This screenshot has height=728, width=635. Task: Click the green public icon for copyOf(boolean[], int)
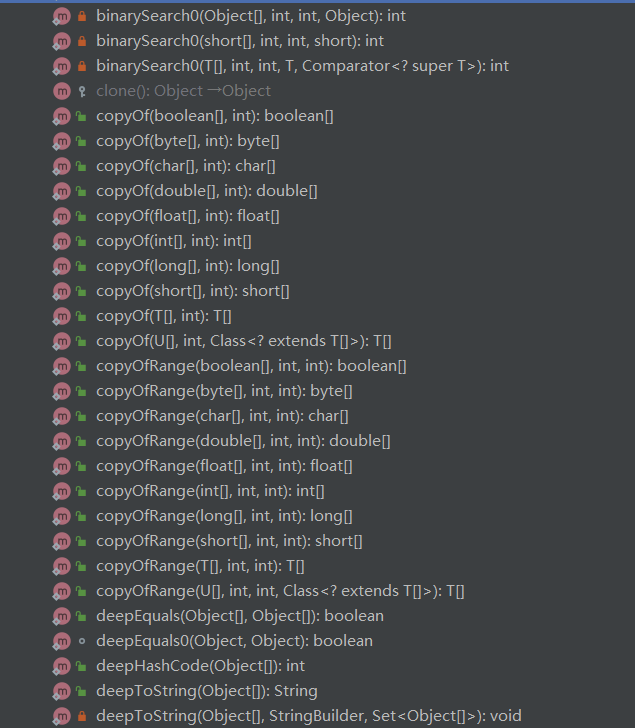point(82,116)
